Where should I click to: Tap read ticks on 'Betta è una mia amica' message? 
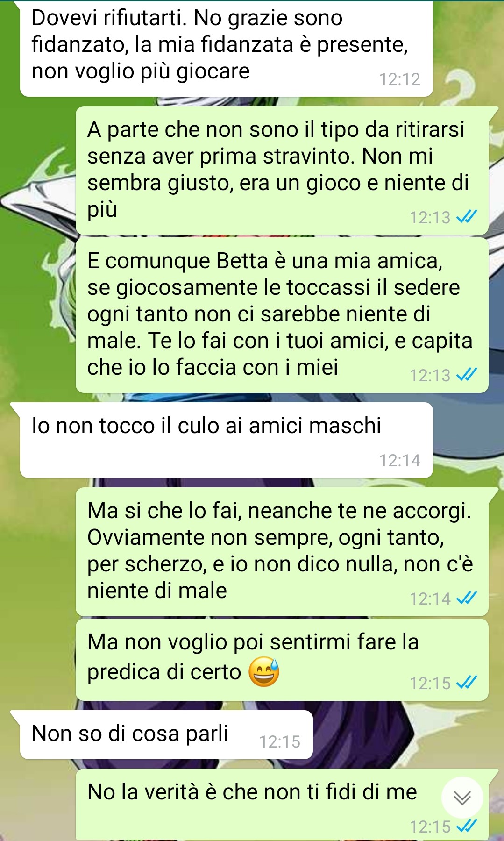(x=467, y=375)
